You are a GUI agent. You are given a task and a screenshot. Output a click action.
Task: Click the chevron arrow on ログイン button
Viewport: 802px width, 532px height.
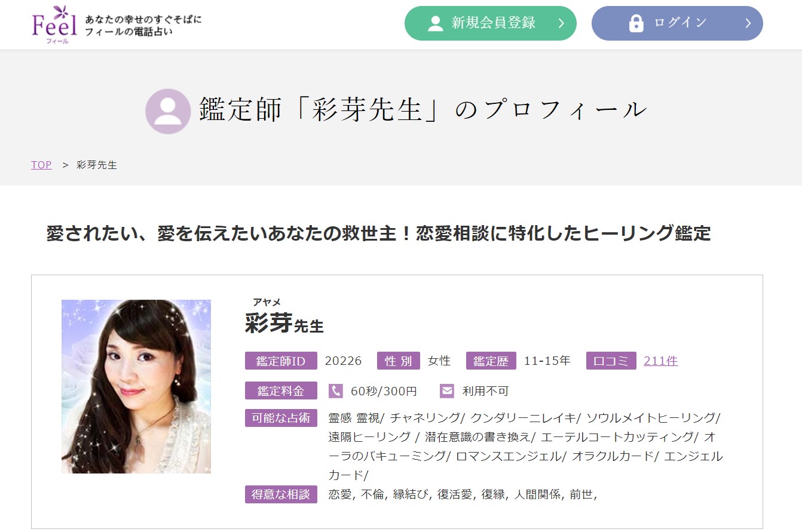[748, 23]
